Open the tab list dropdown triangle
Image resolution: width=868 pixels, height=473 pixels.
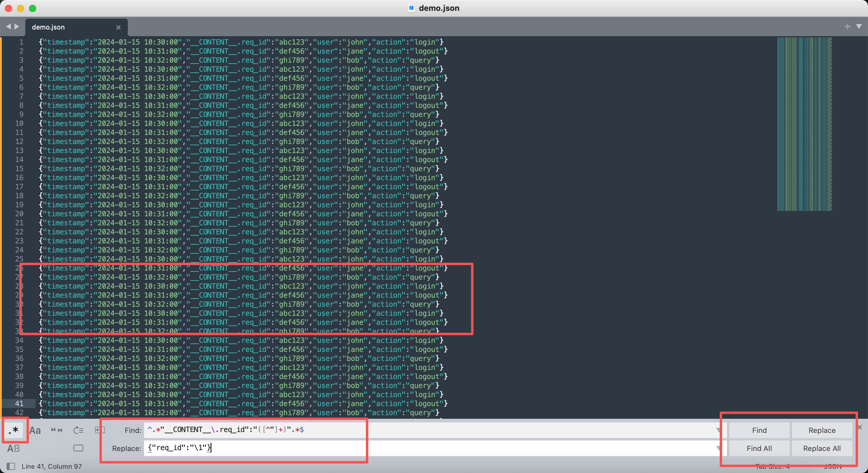[859, 27]
